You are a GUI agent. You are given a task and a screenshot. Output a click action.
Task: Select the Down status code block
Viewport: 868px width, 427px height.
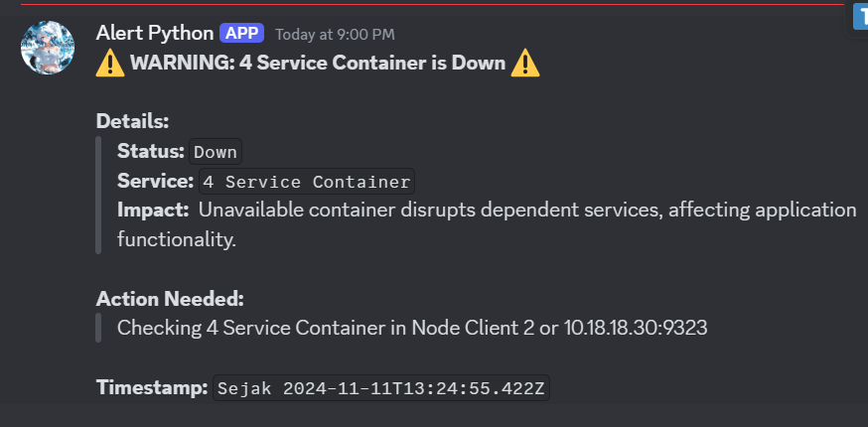tap(216, 152)
